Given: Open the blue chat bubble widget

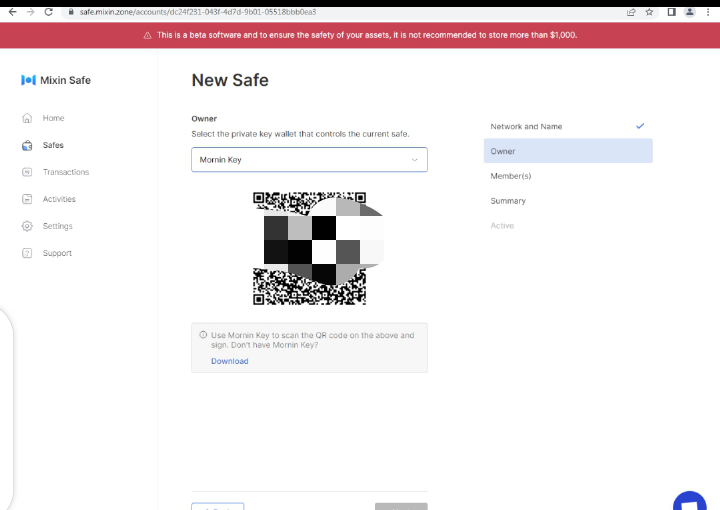Looking at the screenshot, I should [x=690, y=501].
